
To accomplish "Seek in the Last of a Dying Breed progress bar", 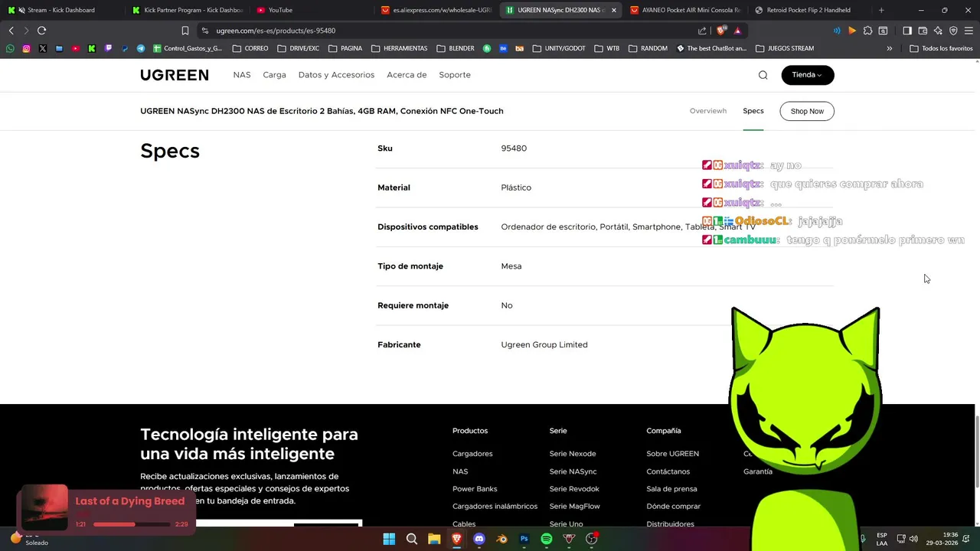I will (x=132, y=524).
